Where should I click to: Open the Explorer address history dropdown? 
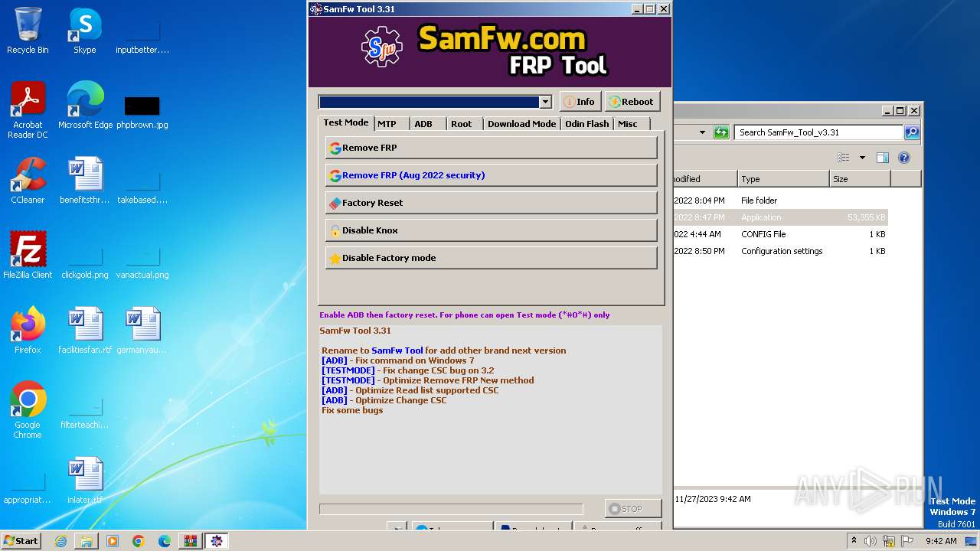702,132
